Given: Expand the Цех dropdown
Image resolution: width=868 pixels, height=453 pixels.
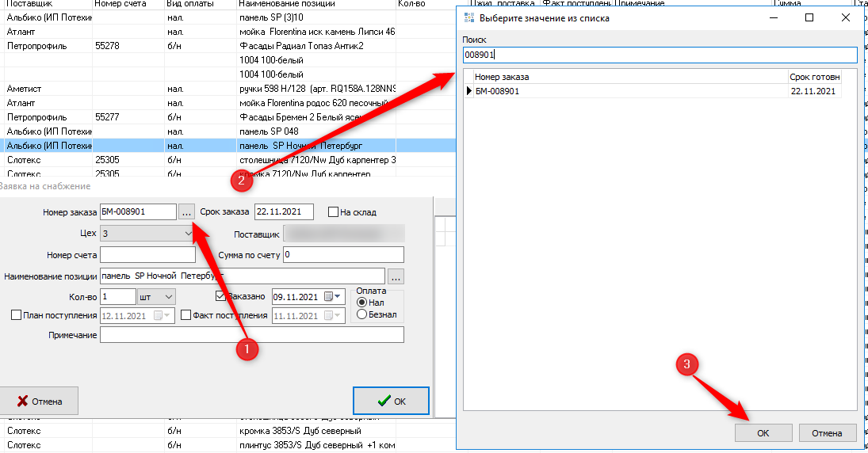Looking at the screenshot, I should click(x=189, y=234).
